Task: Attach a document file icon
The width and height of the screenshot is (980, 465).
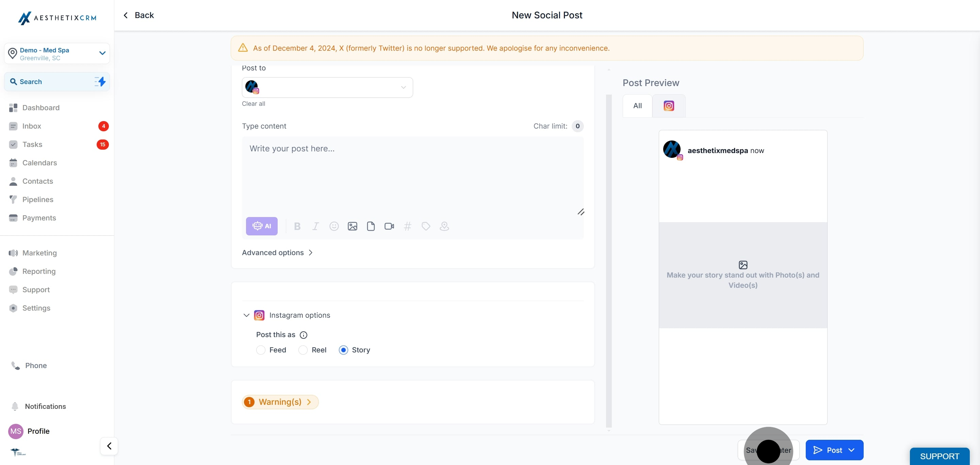Action: pyautogui.click(x=371, y=226)
